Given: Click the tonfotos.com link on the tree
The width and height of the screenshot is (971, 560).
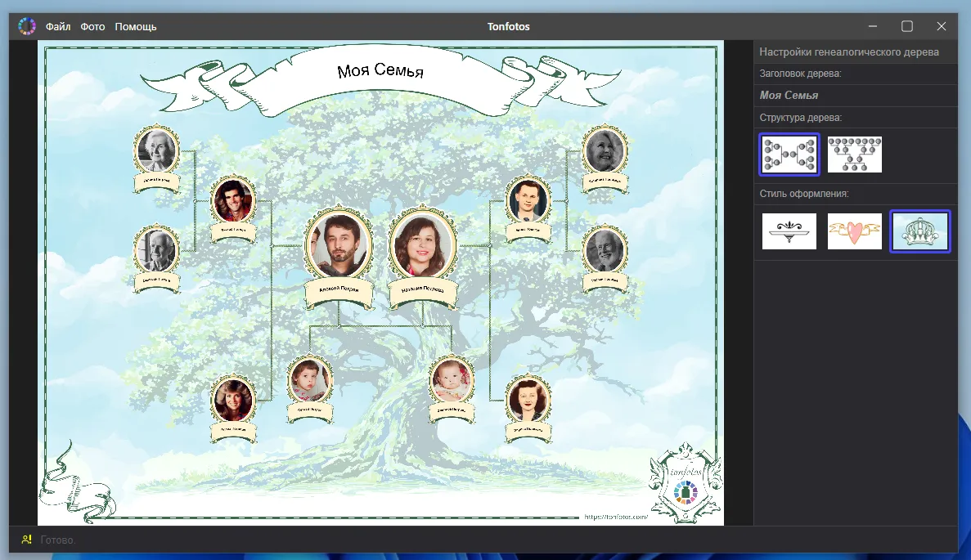Looking at the screenshot, I should pyautogui.click(x=616, y=517).
